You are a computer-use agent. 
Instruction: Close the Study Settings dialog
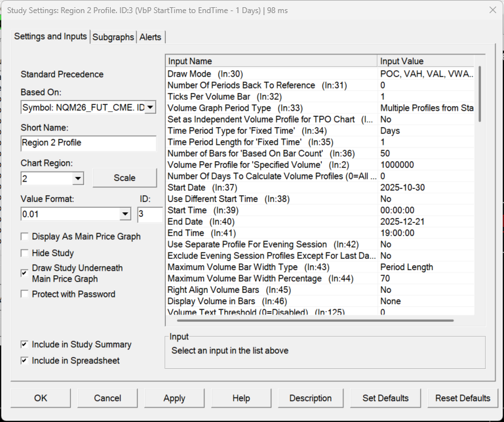492,10
